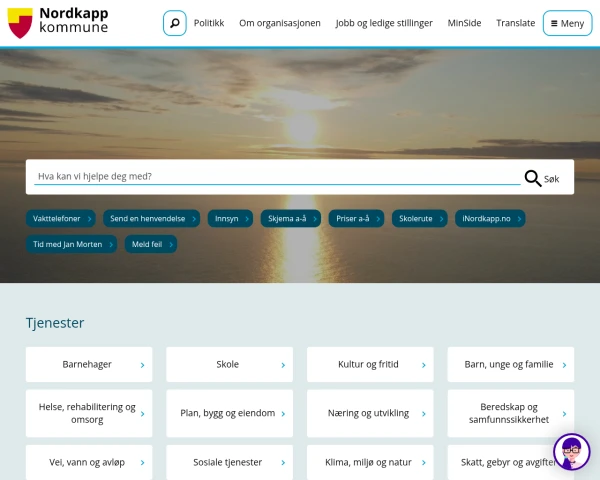The width and height of the screenshot is (600, 480).
Task: Open Helse, rehabilitering og omsorg card
Action: coord(89,413)
